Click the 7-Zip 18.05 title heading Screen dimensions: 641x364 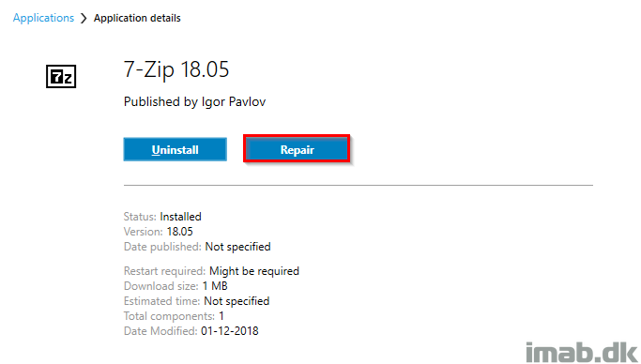[x=176, y=69]
